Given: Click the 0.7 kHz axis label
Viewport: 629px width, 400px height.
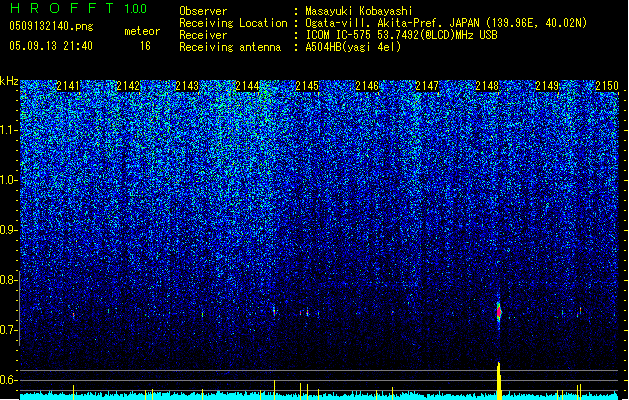Looking at the screenshot, I should point(9,330).
